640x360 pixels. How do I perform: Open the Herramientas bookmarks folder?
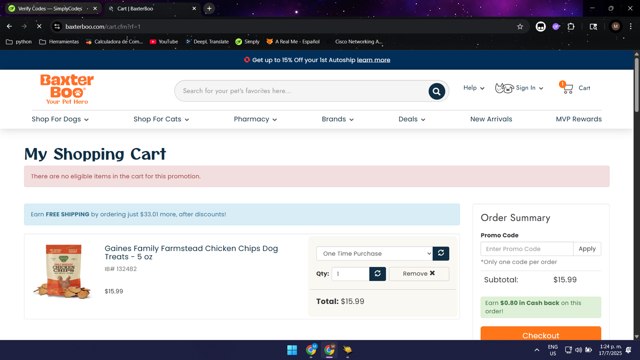(59, 42)
